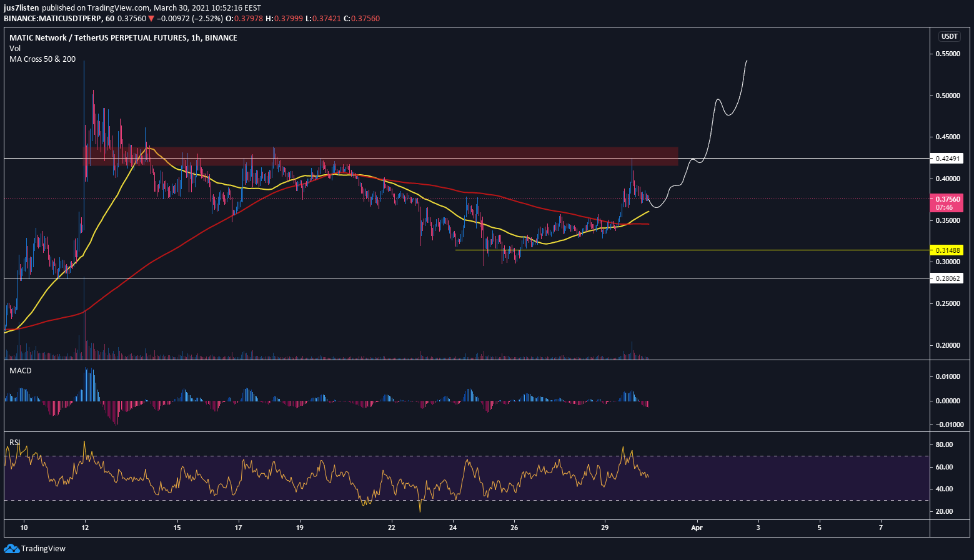Click the 0.55000 price axis tick
Screen dimensions: 974x560
(x=947, y=54)
